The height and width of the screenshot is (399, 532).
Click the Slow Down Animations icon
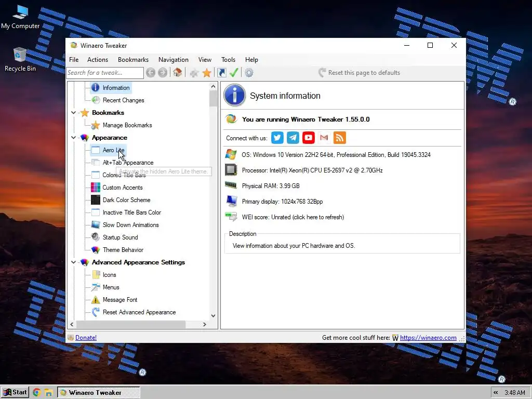[96, 224]
